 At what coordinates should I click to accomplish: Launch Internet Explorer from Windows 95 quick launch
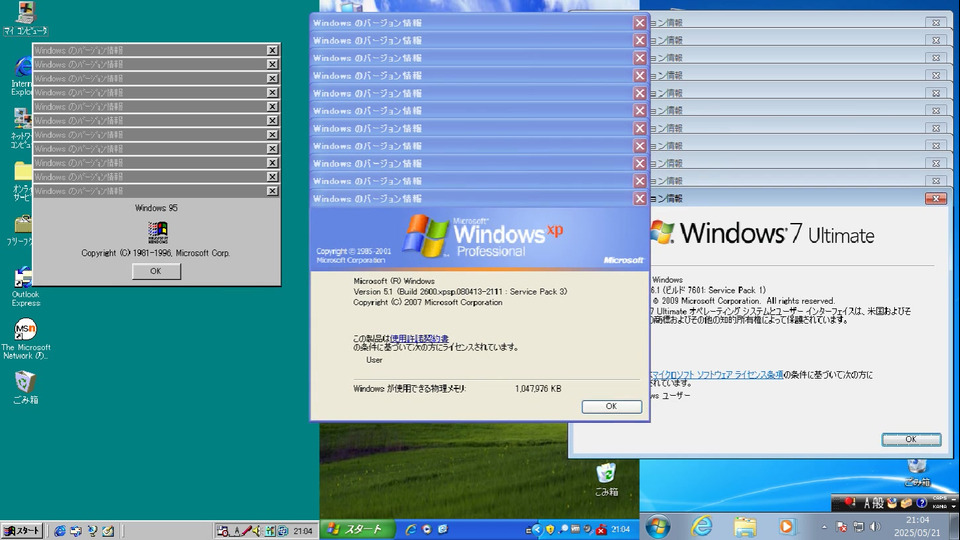coord(60,531)
